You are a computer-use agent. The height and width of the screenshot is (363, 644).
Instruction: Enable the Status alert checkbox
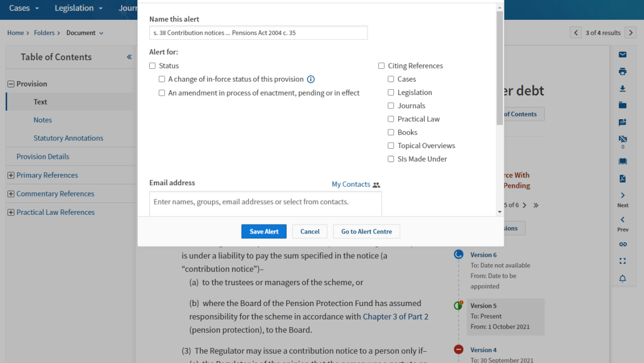tap(152, 65)
